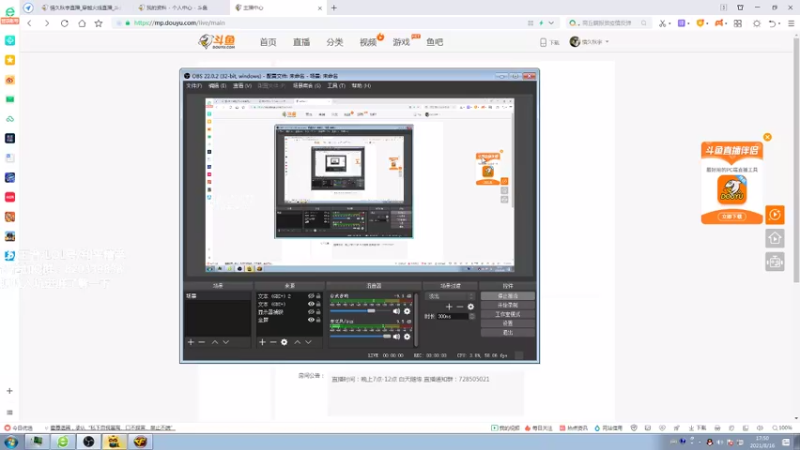The width and height of the screenshot is (800, 450).
Task: Move source up in OBS sources list
Action: click(x=297, y=342)
